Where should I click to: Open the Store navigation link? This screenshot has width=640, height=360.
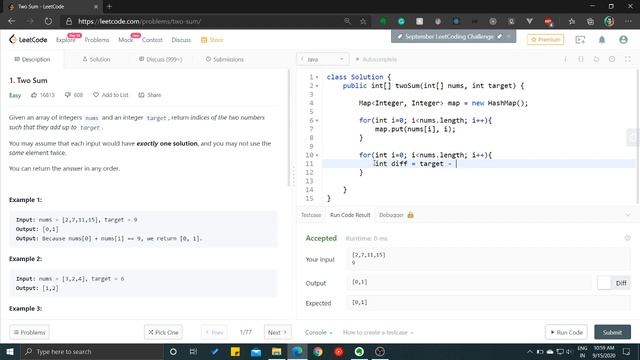click(x=212, y=40)
